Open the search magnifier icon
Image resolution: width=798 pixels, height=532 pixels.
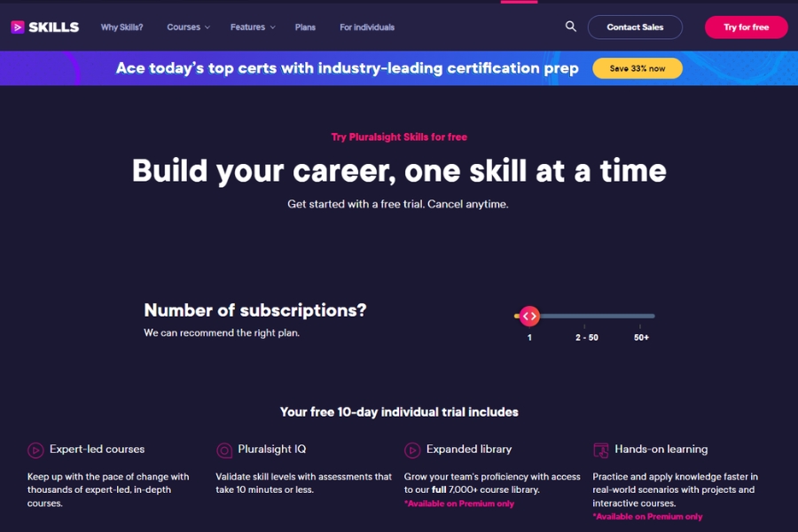point(570,27)
